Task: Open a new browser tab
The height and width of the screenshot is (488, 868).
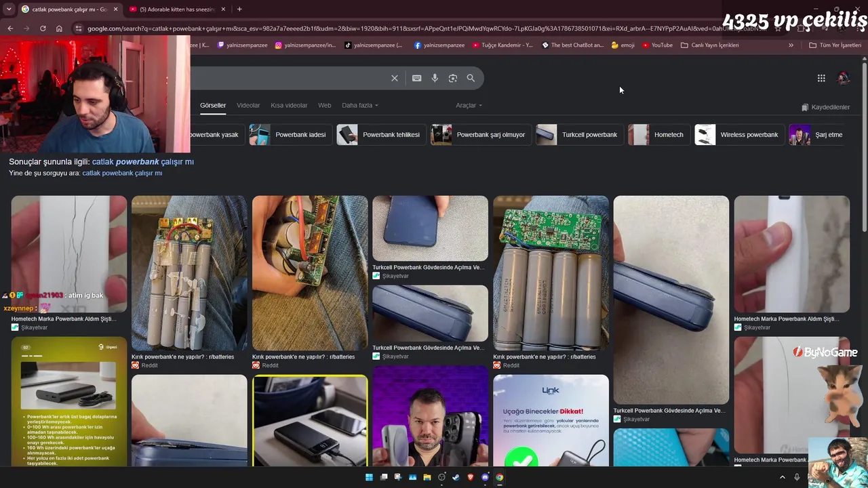Action: click(x=239, y=9)
